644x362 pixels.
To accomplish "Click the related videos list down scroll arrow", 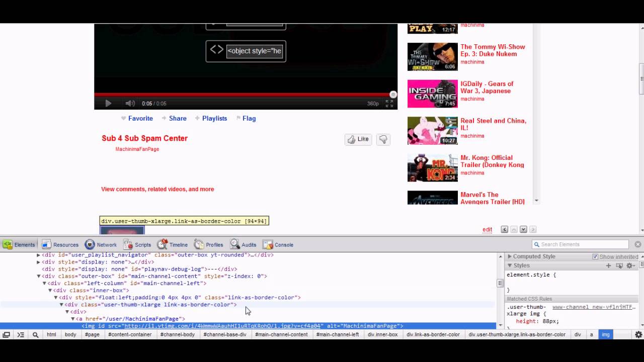I will click(536, 201).
